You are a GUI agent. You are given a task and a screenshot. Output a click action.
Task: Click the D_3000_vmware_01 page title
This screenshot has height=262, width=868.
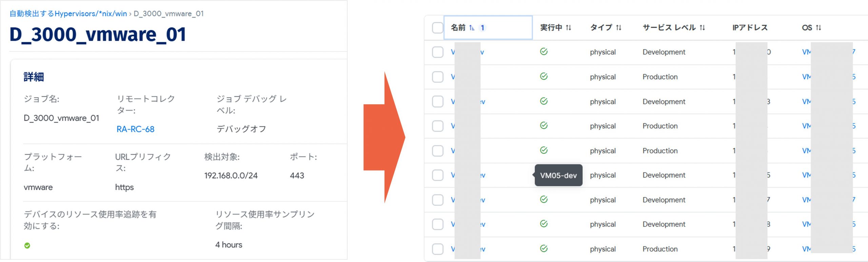pyautogui.click(x=98, y=35)
